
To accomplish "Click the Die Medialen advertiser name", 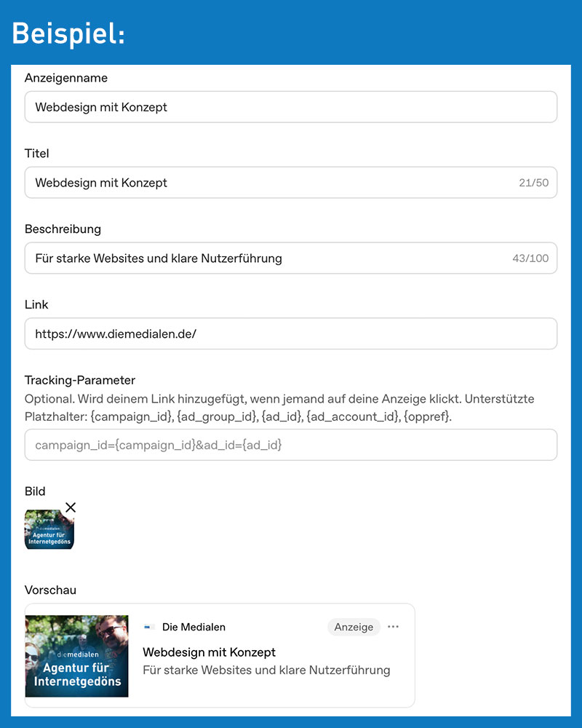I will tap(194, 627).
